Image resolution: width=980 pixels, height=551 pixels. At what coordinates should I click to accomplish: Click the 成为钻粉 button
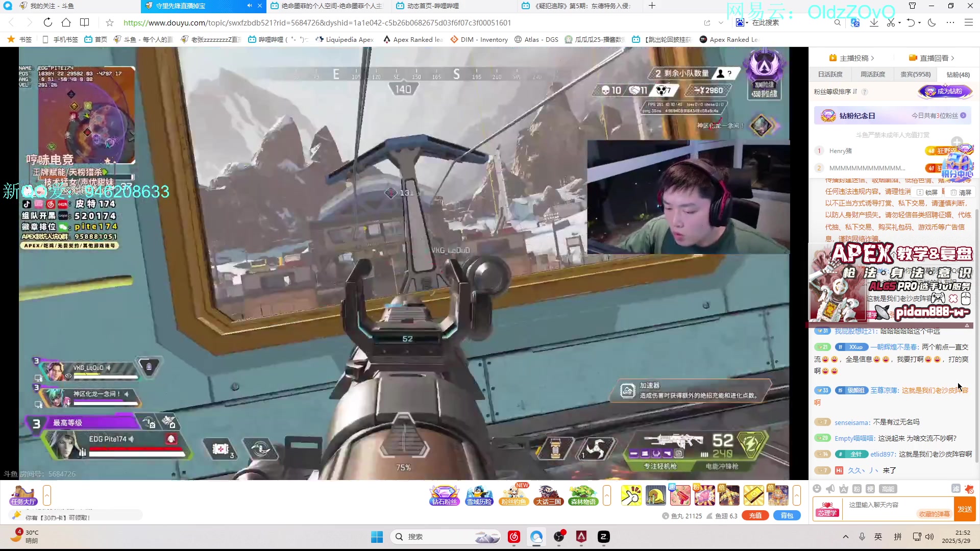(945, 91)
